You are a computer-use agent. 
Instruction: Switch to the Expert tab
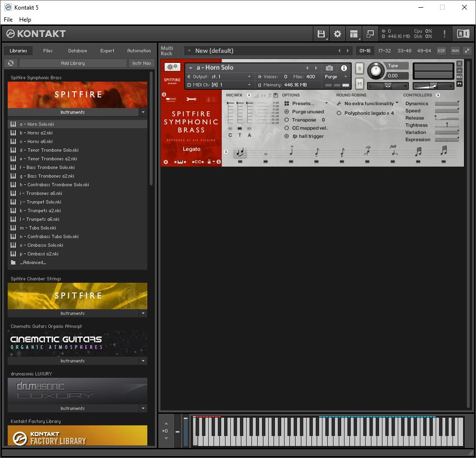click(107, 51)
